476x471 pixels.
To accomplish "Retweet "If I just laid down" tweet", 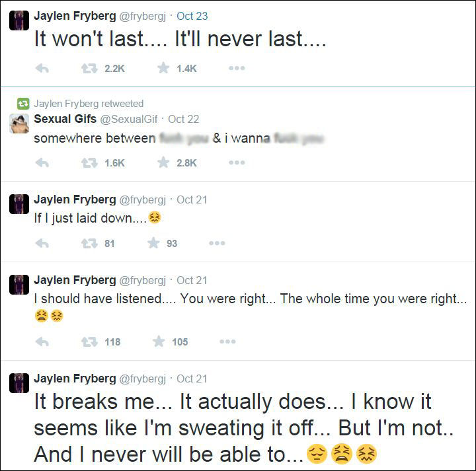I will click(89, 243).
